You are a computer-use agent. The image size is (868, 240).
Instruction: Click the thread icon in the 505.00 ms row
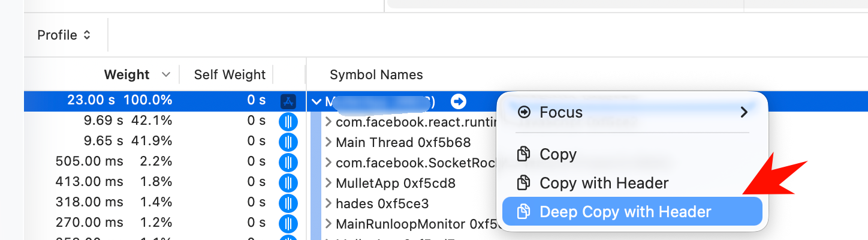point(288,162)
